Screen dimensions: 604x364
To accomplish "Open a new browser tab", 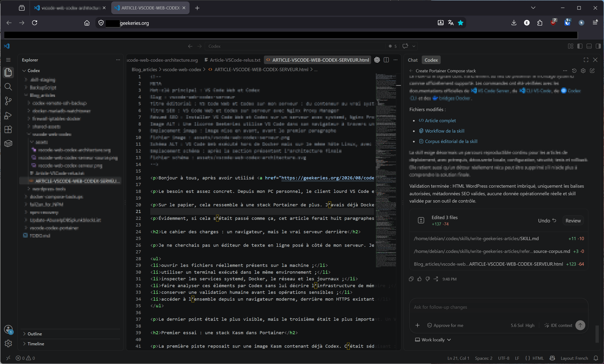I will [x=197, y=8].
